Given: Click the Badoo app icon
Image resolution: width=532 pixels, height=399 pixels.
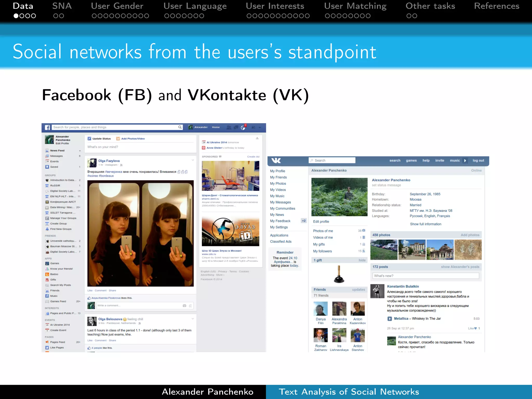Looking at the screenshot, I should (x=47, y=274).
